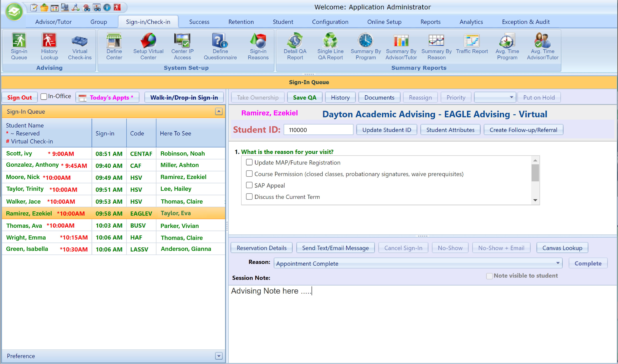Open the Exception & Audit tab
Viewport: 618px width, 364px height.
526,22
